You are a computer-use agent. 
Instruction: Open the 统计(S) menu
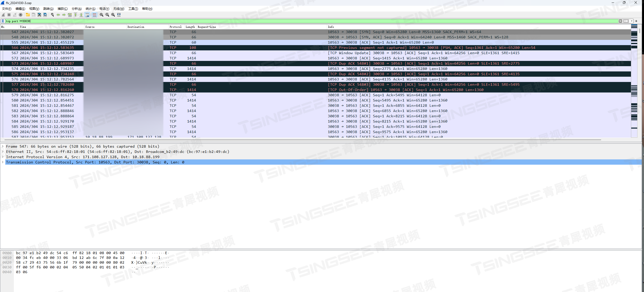90,9
